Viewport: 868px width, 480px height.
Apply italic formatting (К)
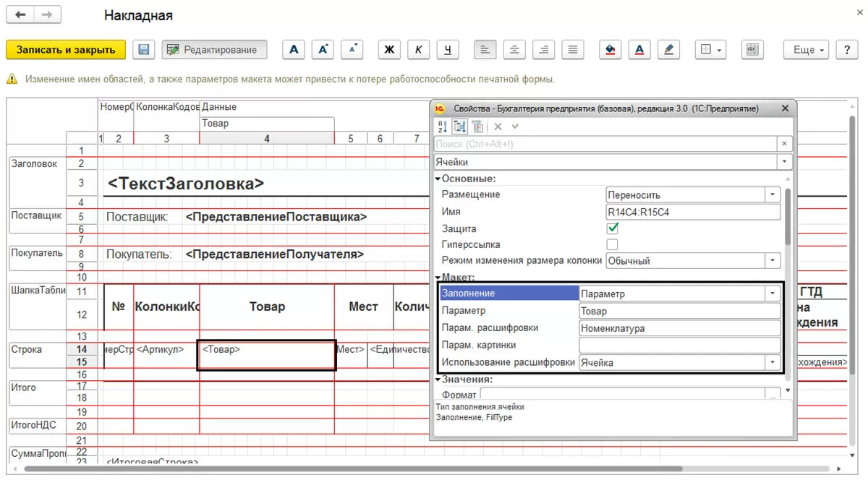[x=418, y=50]
